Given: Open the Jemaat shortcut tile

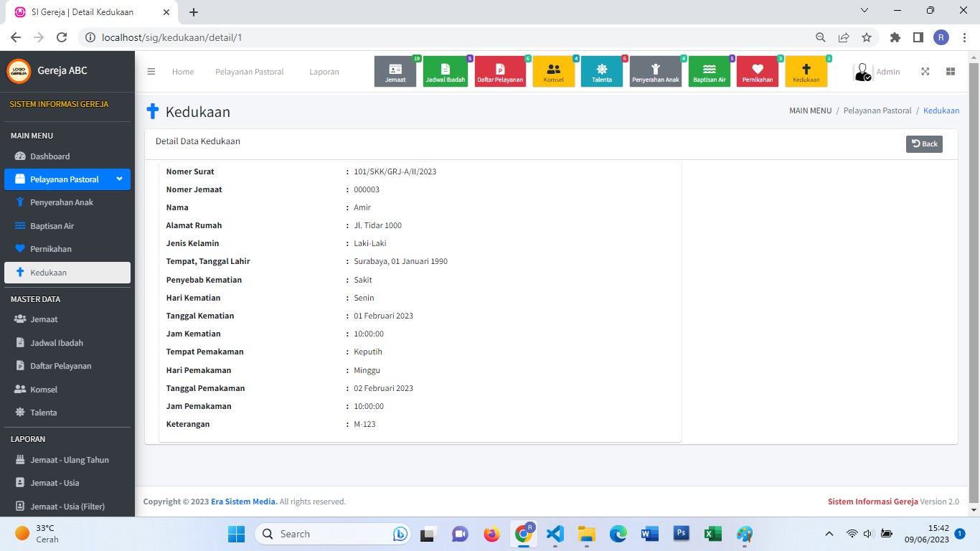Looking at the screenshot, I should click(x=395, y=72).
